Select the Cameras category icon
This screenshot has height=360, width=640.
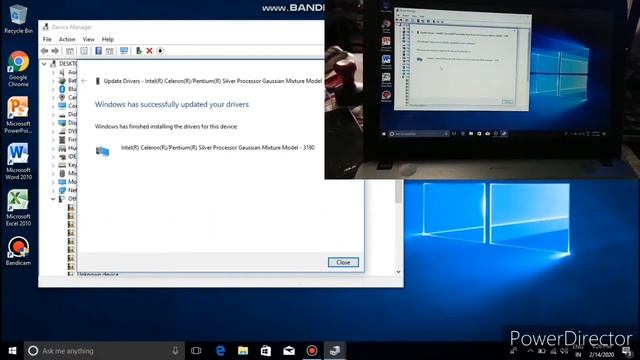(62, 97)
